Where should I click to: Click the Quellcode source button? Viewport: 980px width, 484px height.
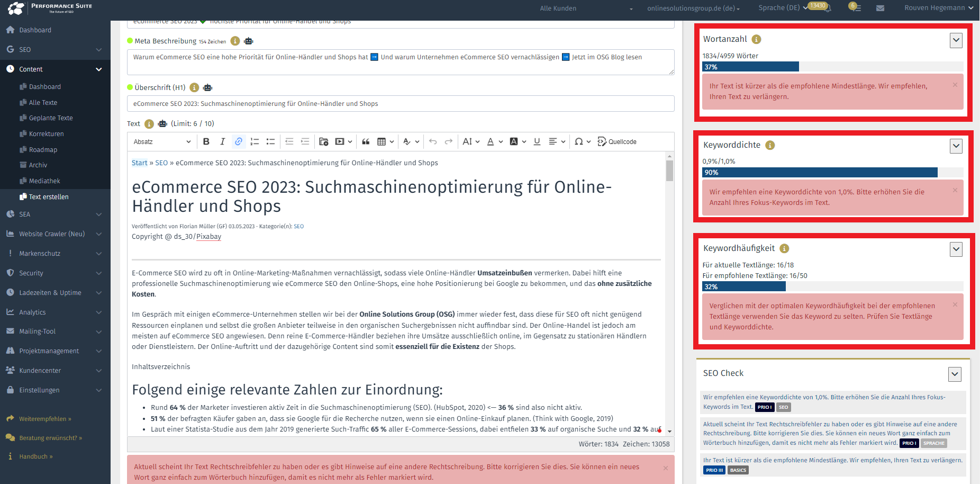click(x=617, y=141)
